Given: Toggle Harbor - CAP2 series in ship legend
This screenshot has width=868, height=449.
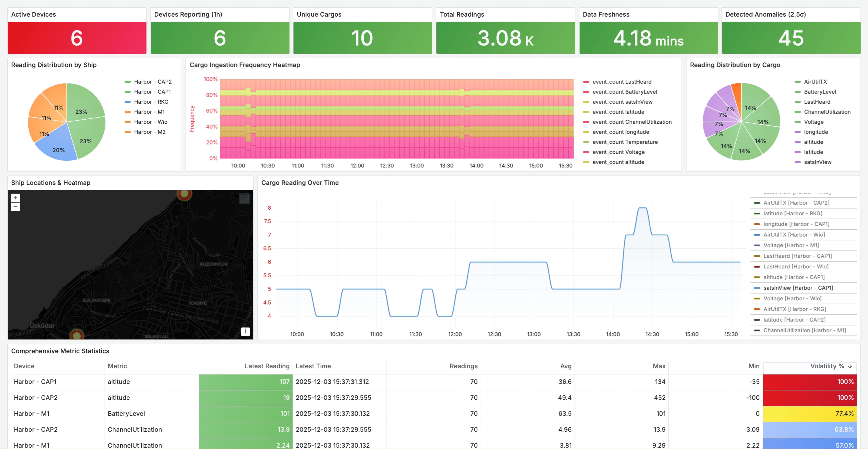Looking at the screenshot, I should [x=153, y=82].
